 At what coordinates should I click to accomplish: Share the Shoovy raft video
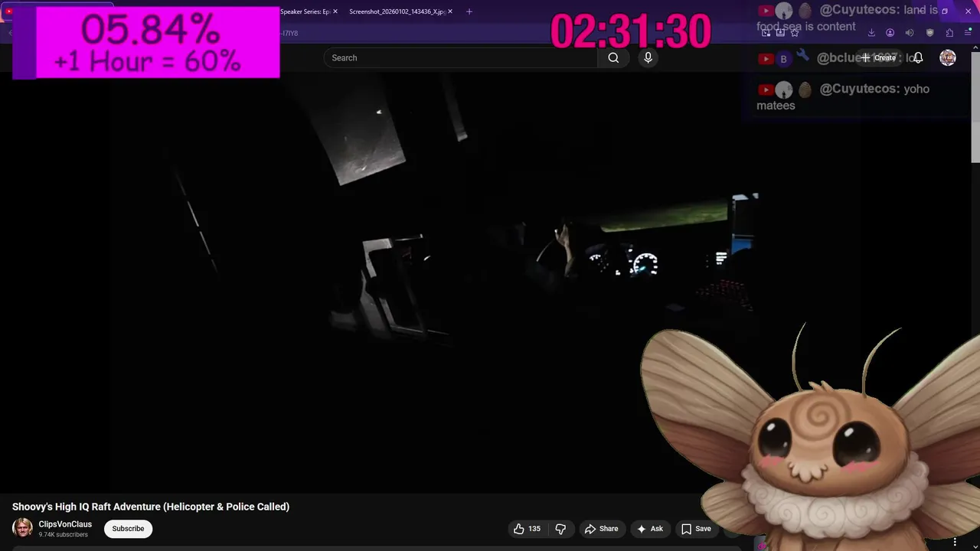pyautogui.click(x=601, y=529)
